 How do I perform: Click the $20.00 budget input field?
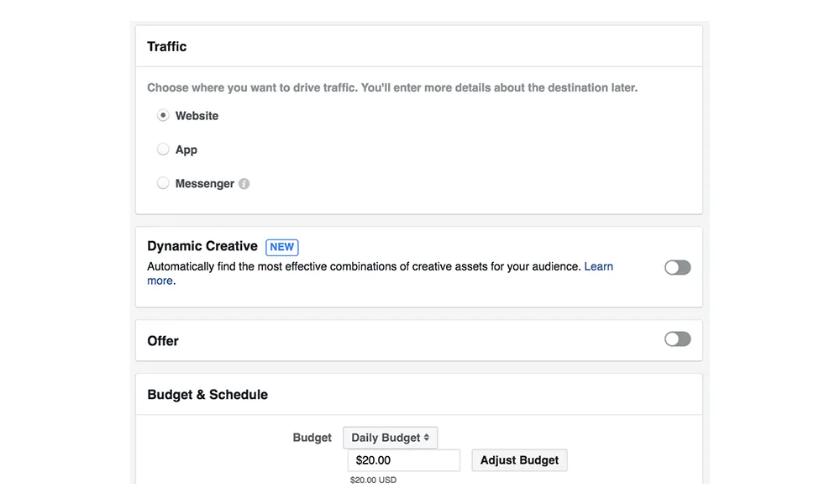(403, 459)
